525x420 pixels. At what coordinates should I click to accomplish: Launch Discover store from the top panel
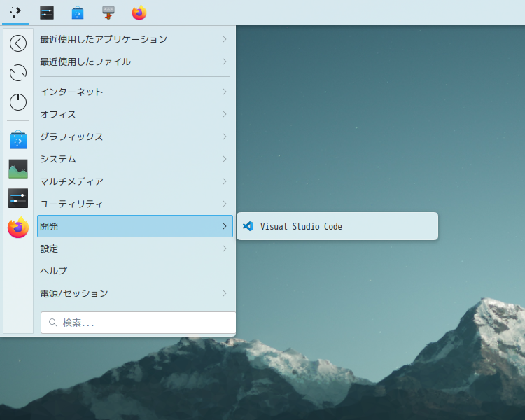(x=78, y=13)
